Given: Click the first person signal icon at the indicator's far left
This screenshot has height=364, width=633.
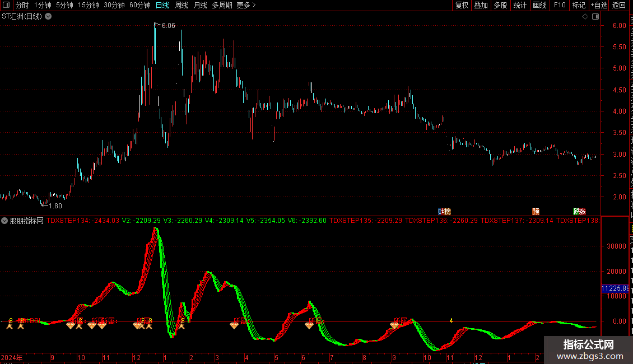Looking at the screenshot, I should [x=10, y=326].
